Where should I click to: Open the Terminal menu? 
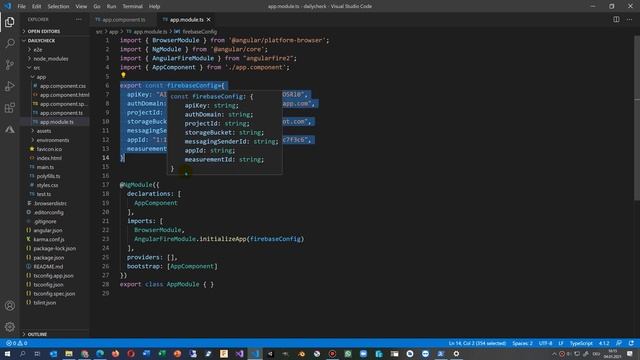pos(133,6)
